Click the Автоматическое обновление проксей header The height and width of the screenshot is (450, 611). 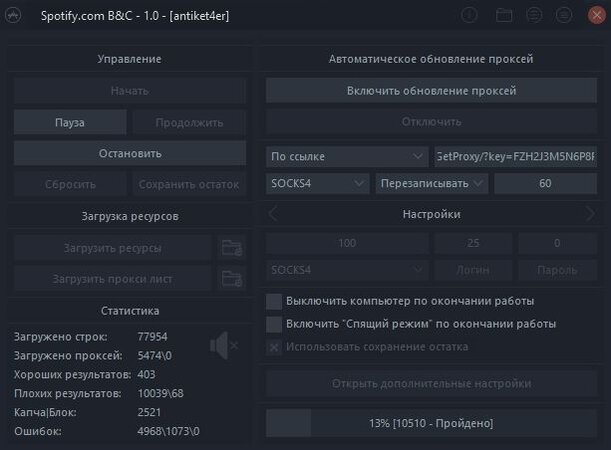pos(431,59)
